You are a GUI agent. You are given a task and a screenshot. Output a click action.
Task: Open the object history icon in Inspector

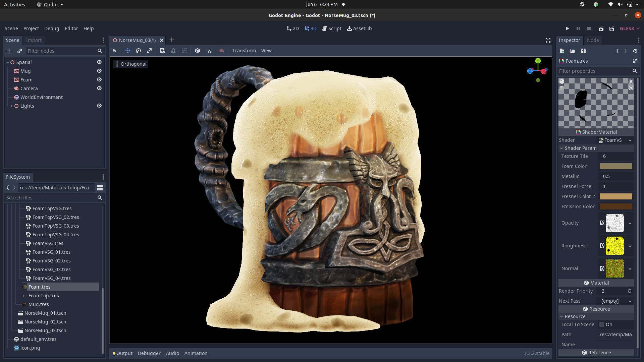coord(635,51)
